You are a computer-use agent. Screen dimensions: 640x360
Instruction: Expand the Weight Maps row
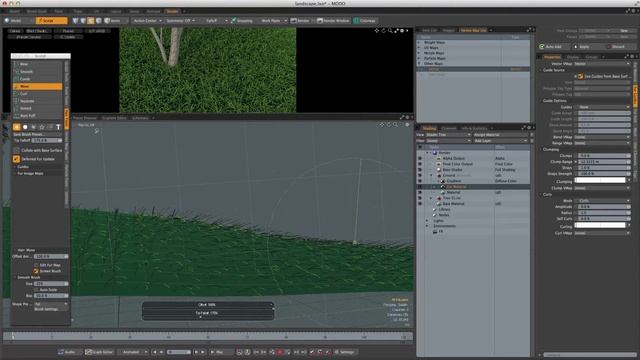click(x=419, y=42)
